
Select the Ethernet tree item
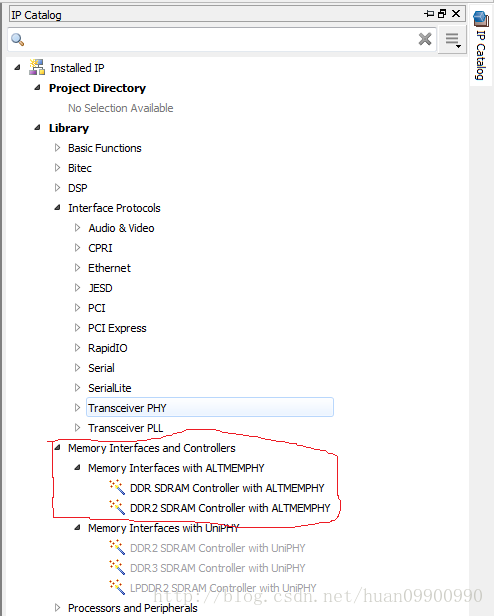tap(109, 268)
